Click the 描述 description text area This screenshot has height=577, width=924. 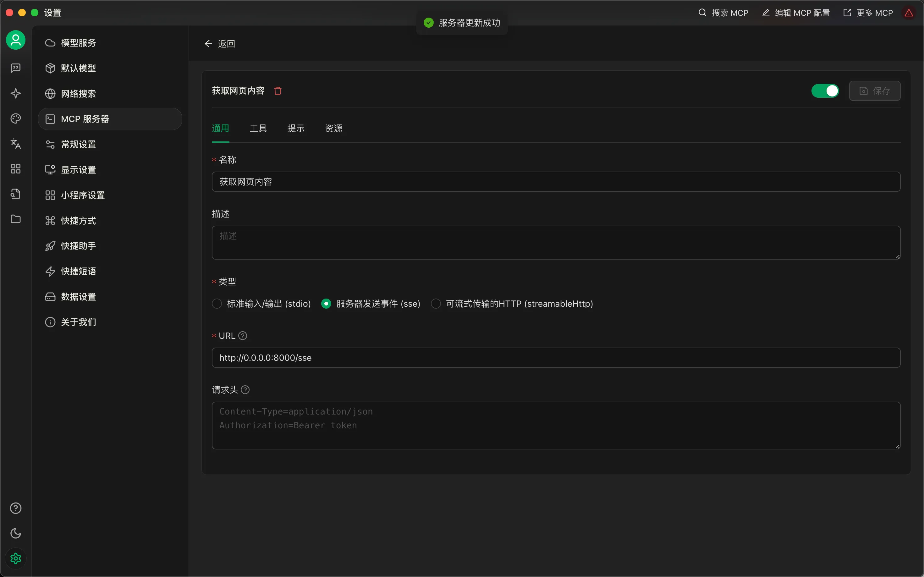[555, 243]
